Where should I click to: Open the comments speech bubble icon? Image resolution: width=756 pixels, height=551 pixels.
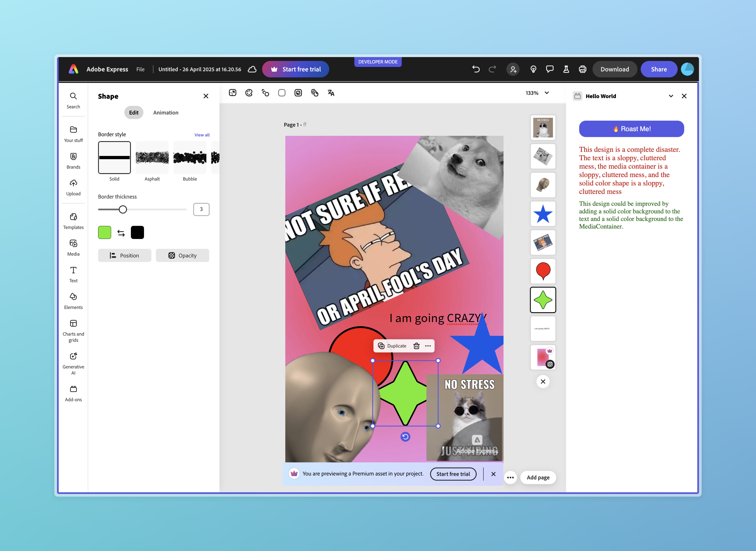pos(550,69)
